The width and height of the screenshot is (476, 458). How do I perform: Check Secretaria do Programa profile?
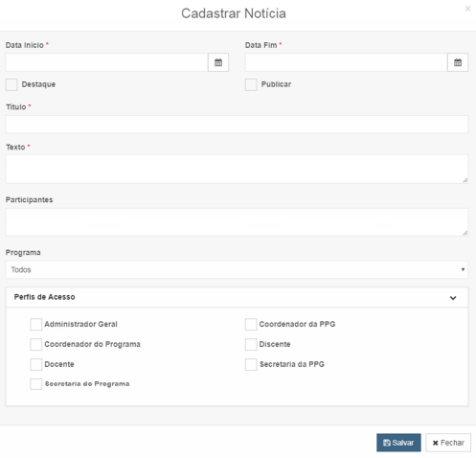click(36, 384)
